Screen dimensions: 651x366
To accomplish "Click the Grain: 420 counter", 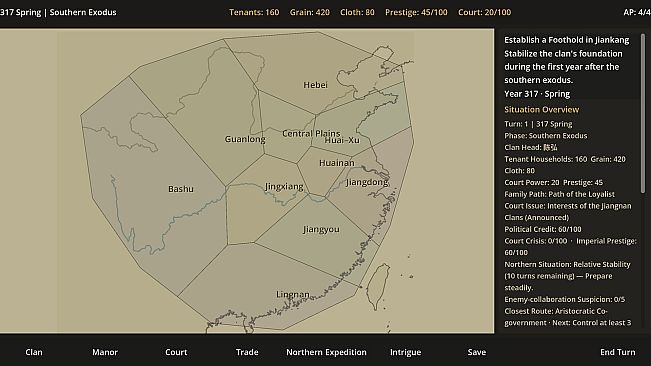I will click(310, 12).
